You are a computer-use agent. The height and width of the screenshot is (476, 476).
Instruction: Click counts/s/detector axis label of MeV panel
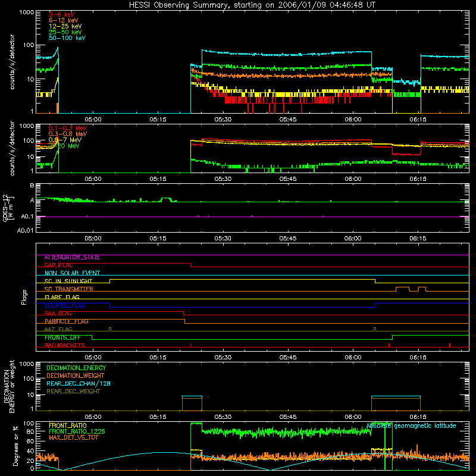tap(12, 149)
